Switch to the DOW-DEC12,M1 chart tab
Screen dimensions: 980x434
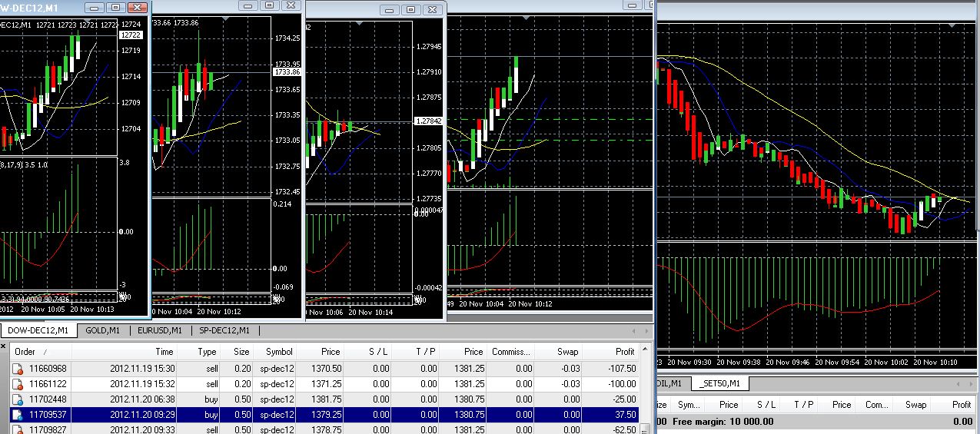(38, 330)
